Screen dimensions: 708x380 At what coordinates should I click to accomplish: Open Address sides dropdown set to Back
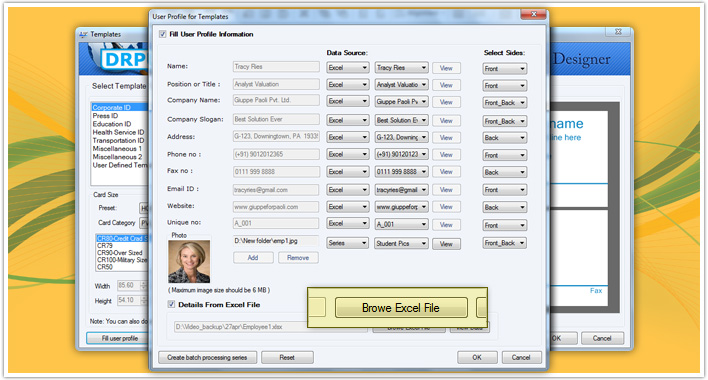click(x=505, y=138)
